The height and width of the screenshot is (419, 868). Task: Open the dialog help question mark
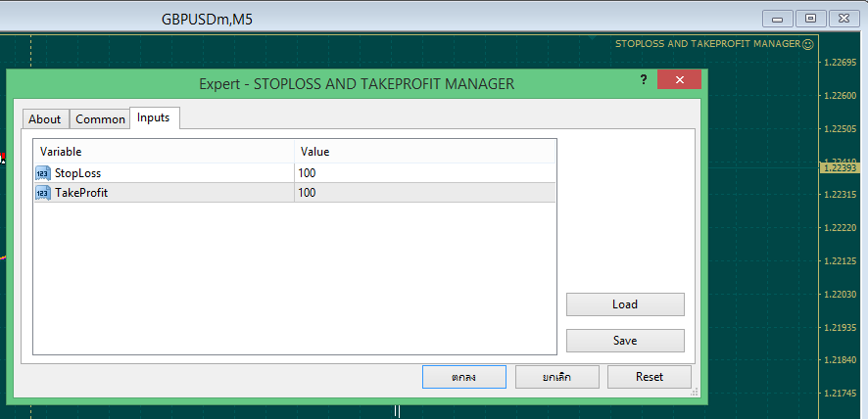(x=644, y=79)
